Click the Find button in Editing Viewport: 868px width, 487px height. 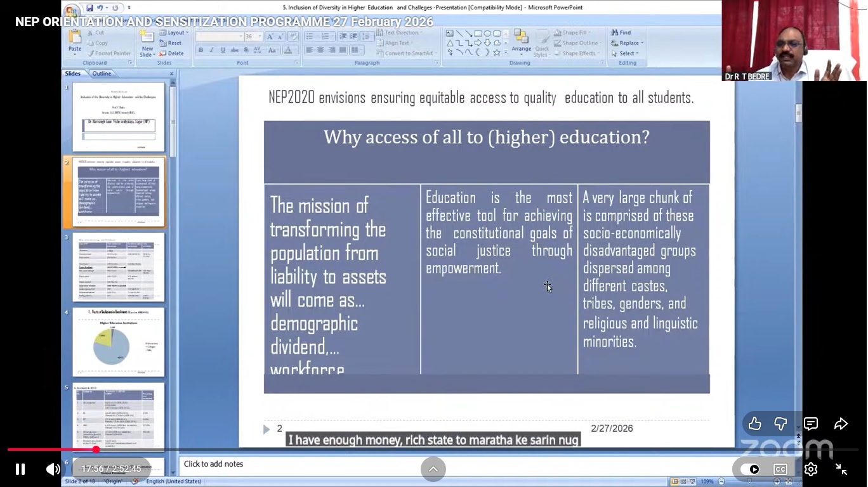point(621,32)
